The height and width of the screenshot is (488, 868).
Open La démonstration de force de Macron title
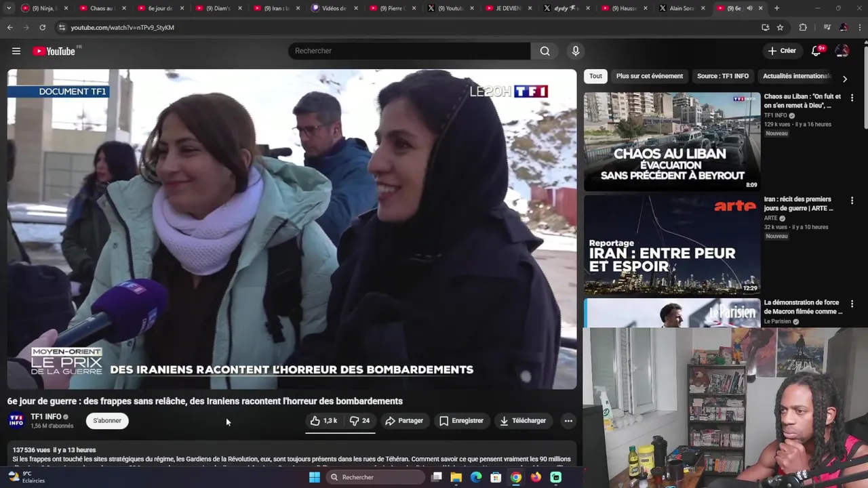click(803, 307)
